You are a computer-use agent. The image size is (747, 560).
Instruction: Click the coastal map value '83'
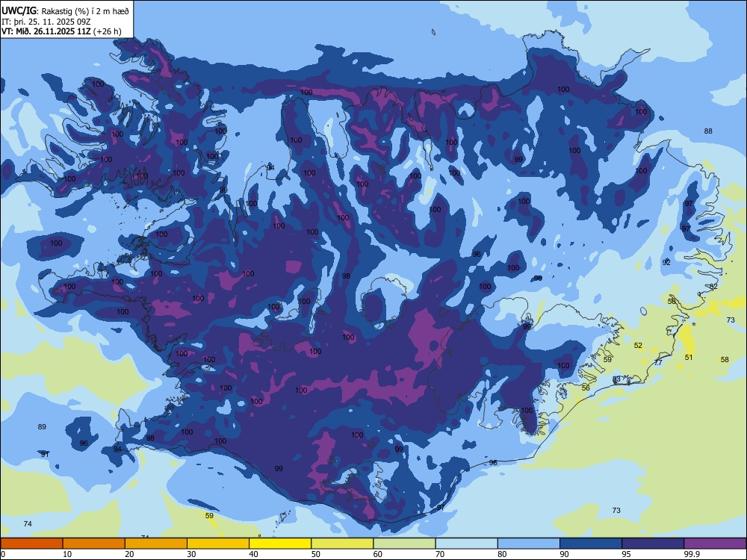(x=616, y=379)
